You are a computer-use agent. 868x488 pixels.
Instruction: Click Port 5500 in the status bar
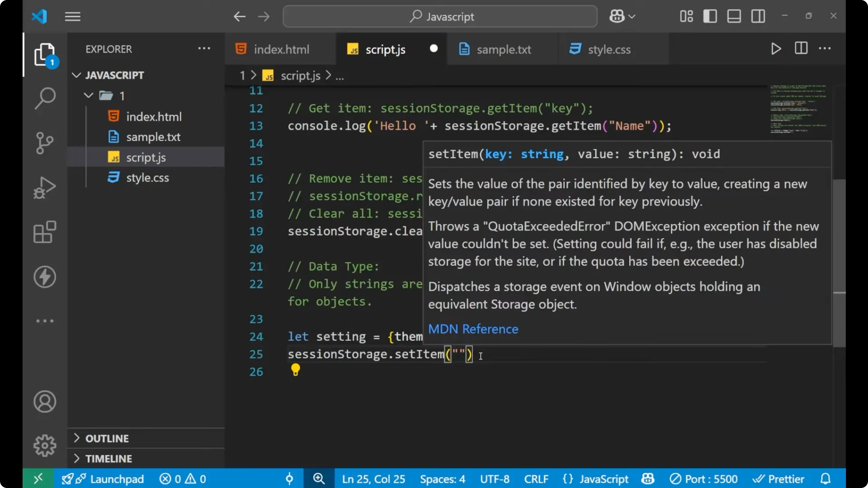[x=703, y=479]
